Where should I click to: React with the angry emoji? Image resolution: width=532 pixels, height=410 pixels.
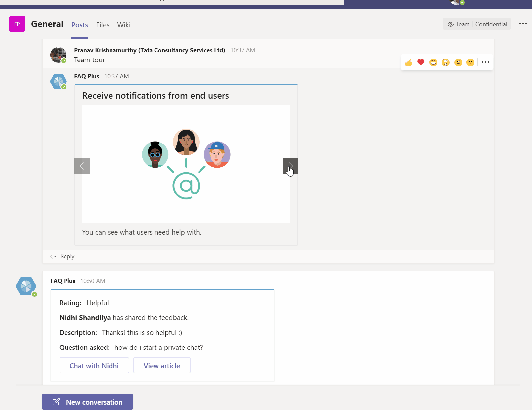point(471,62)
